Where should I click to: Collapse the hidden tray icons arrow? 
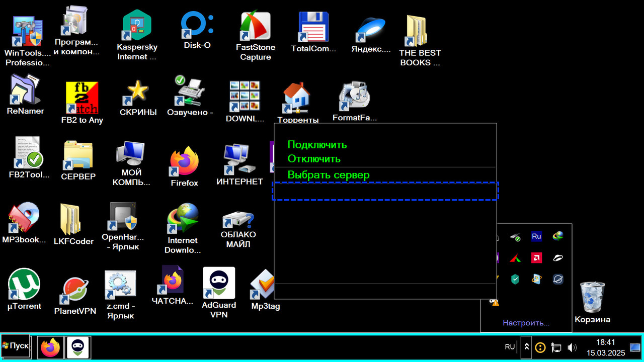point(527,347)
